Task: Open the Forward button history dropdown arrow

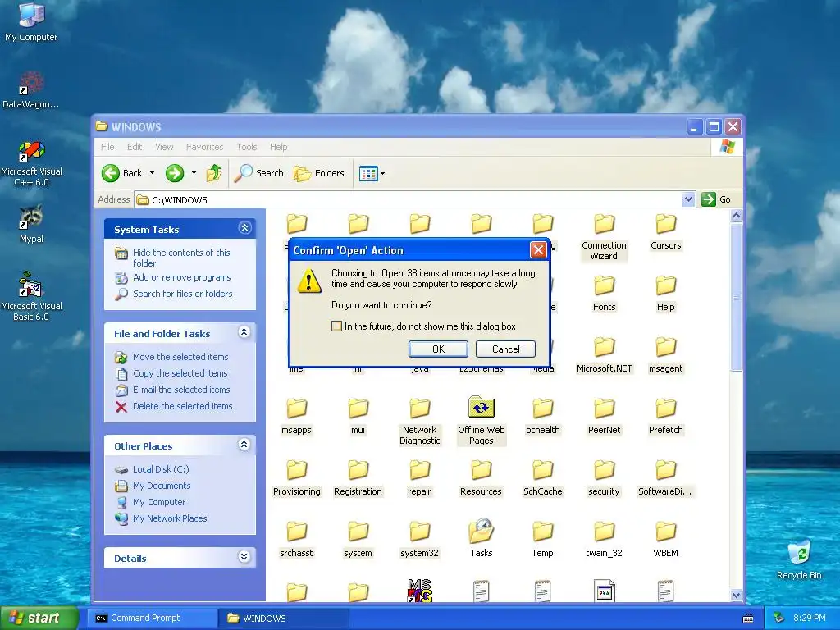Action: click(194, 173)
